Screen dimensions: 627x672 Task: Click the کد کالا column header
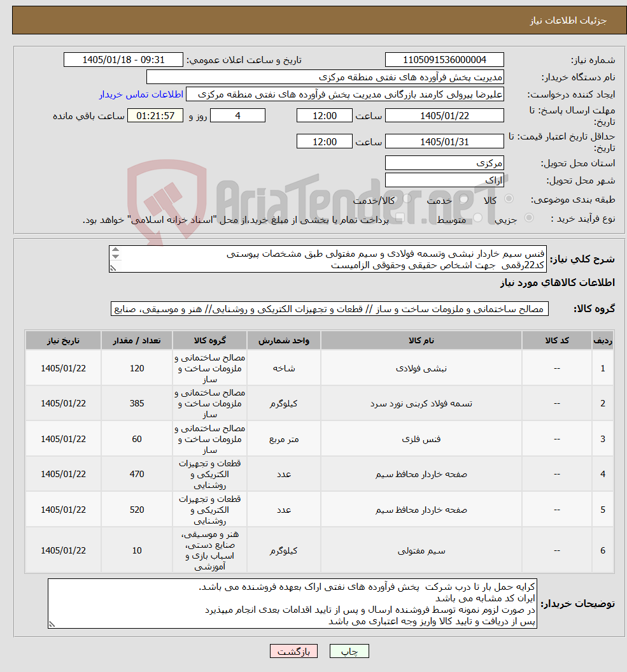(x=557, y=340)
